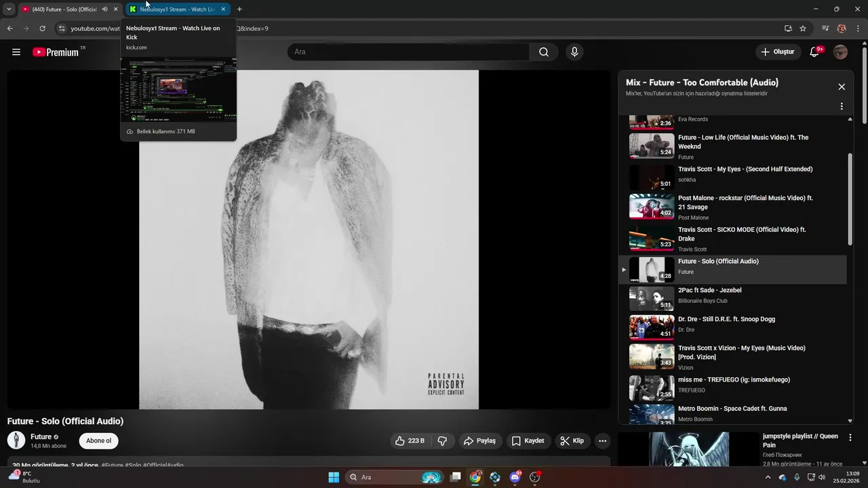The image size is (868, 488).
Task: Open the tab search dropdown arrow
Action: 9,9
